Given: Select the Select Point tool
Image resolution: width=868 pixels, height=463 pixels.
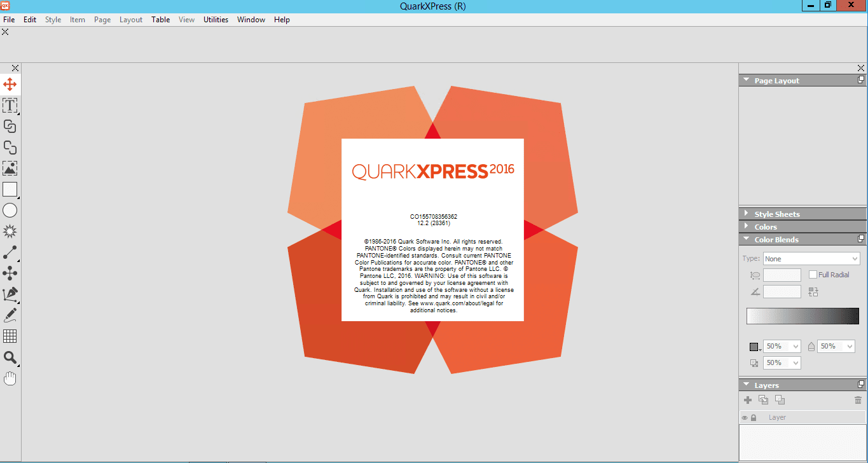Looking at the screenshot, I should tap(10, 273).
